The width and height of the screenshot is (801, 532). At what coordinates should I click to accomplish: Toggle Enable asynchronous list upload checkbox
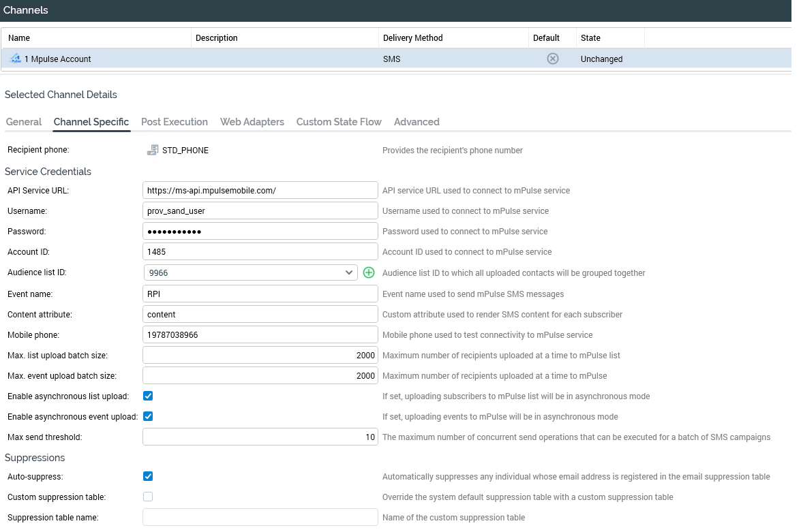[148, 396]
